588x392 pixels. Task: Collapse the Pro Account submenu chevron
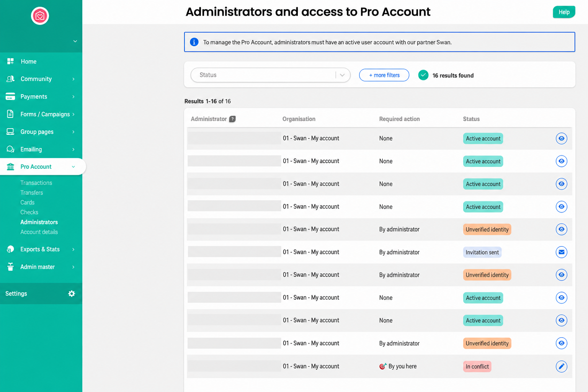[73, 167]
